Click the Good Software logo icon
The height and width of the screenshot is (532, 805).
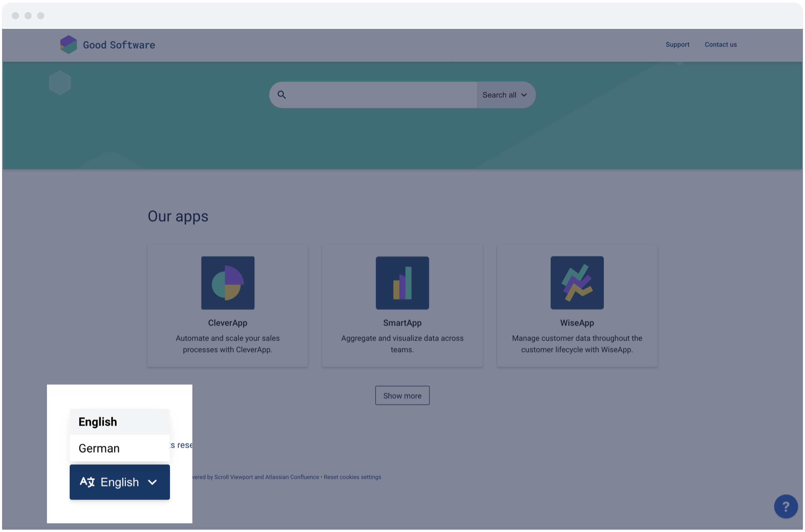[68, 44]
